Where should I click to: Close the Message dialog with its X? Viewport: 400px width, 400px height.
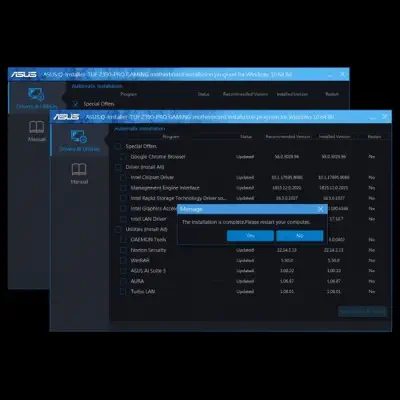pos(320,209)
